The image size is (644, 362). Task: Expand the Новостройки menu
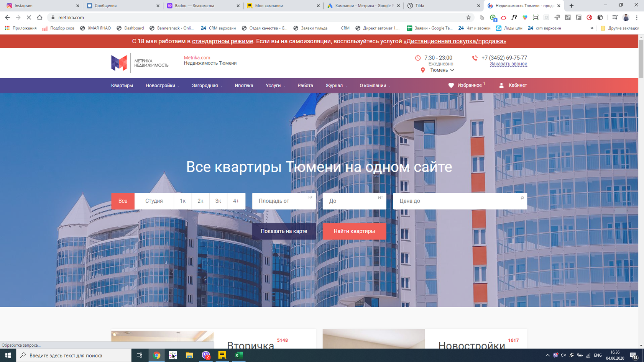tap(163, 85)
